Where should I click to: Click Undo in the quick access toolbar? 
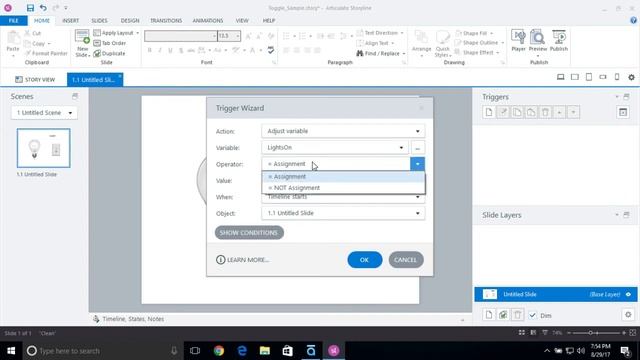pyautogui.click(x=43, y=8)
